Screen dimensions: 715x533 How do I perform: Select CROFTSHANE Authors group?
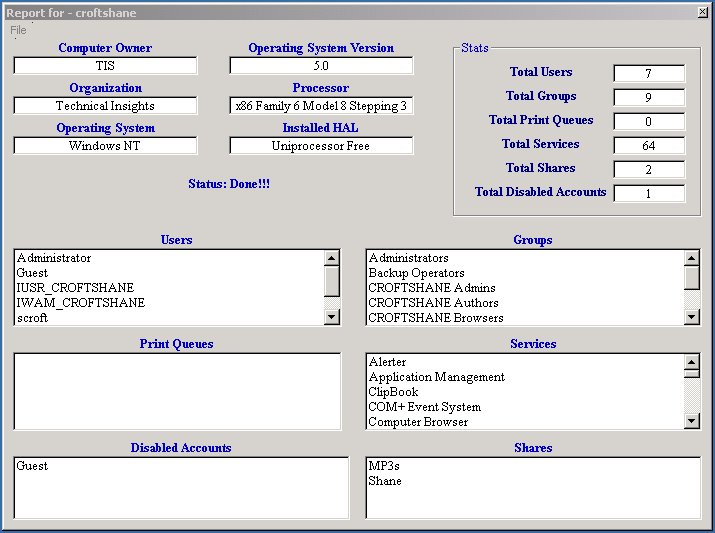coord(433,303)
